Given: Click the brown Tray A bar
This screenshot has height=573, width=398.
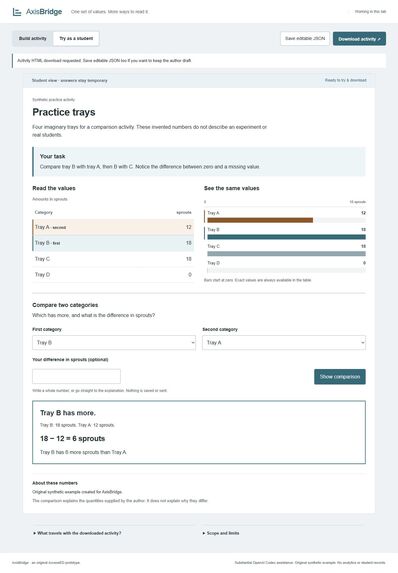Looking at the screenshot, I should [x=260, y=220].
